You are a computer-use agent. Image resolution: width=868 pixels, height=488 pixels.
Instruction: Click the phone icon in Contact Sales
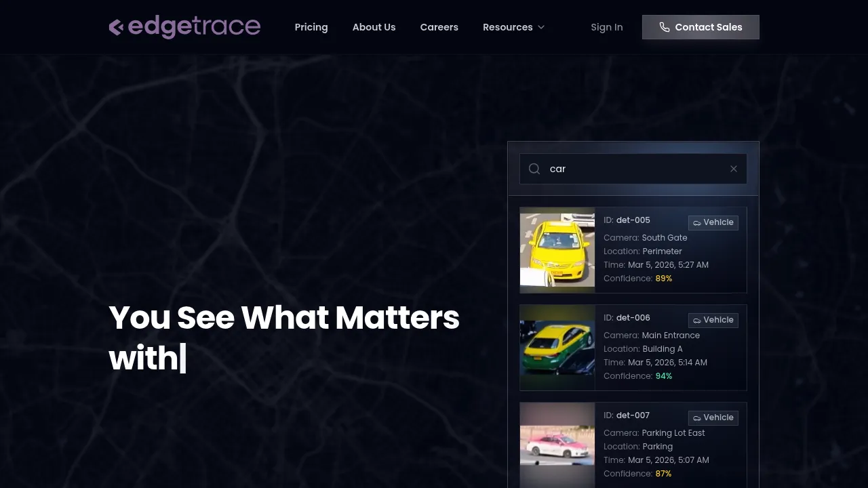tap(665, 27)
